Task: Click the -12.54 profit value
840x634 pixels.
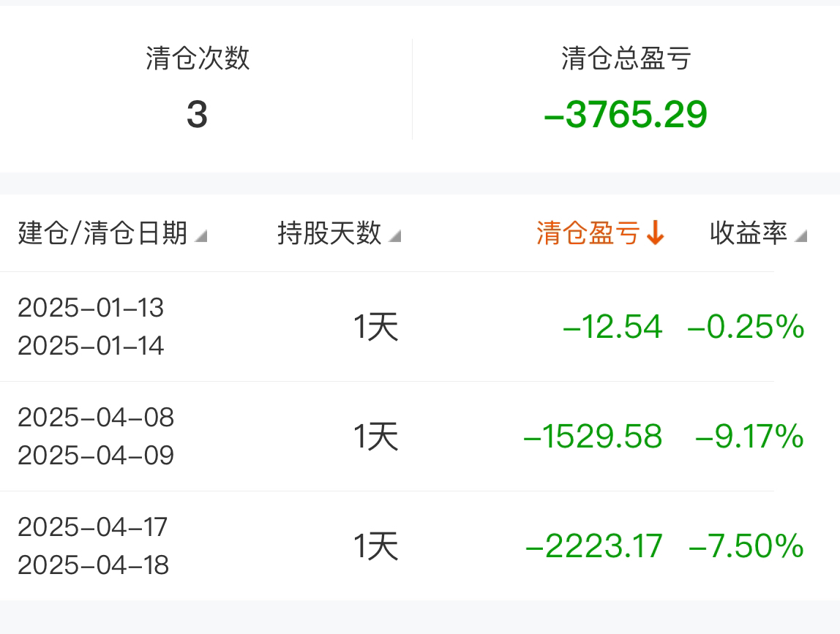Action: pyautogui.click(x=613, y=327)
